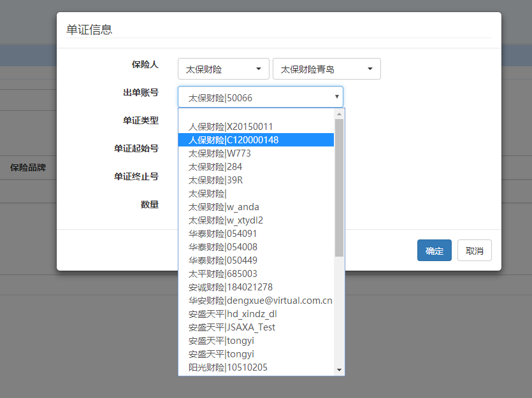
Task: Pick the 太保财险| entry without account number
Action: pos(256,194)
